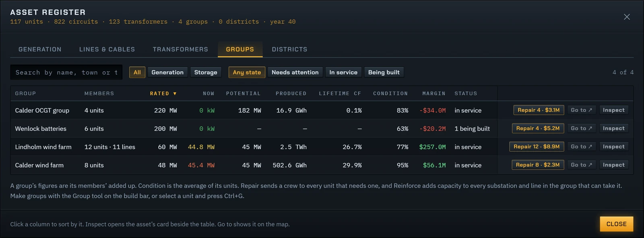Open the Generation tab
Screen dimensions: 644x238
40,49
